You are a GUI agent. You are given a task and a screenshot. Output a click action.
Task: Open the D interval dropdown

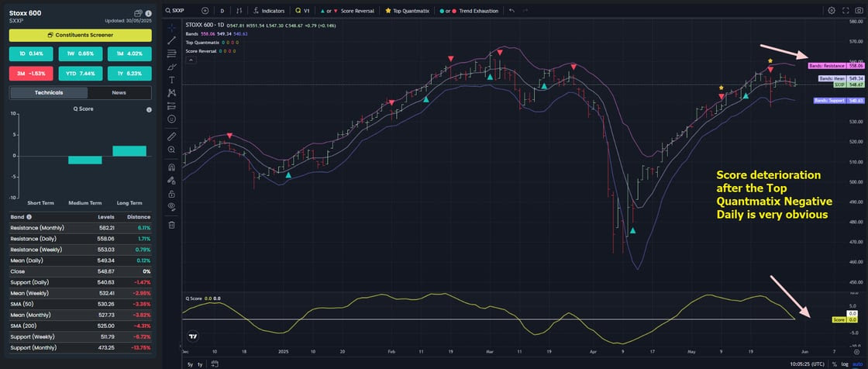tap(222, 11)
